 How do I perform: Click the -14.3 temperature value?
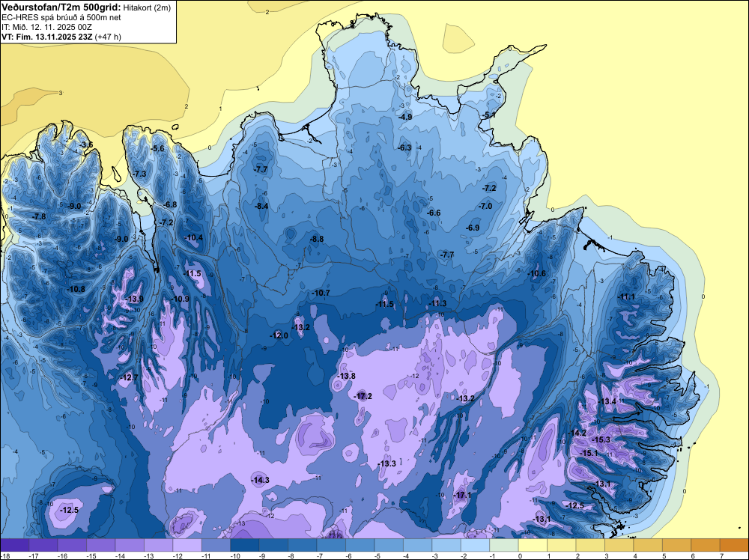[x=261, y=480]
